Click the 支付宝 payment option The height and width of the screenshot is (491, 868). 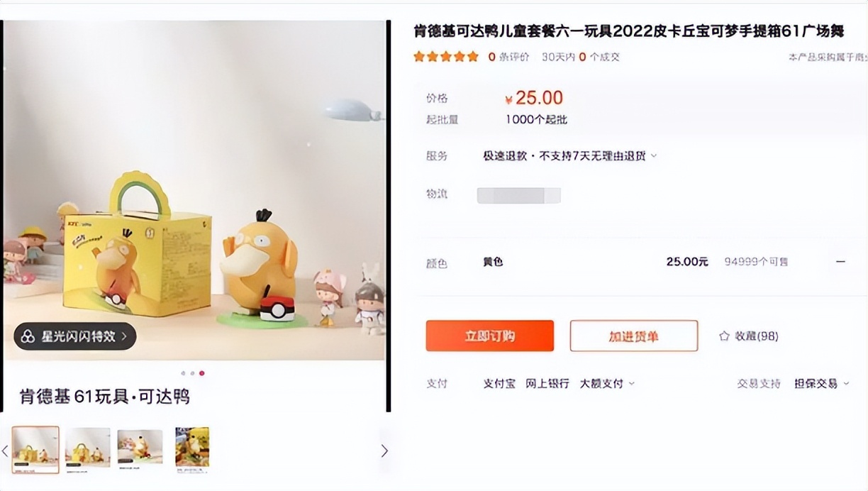(x=499, y=384)
